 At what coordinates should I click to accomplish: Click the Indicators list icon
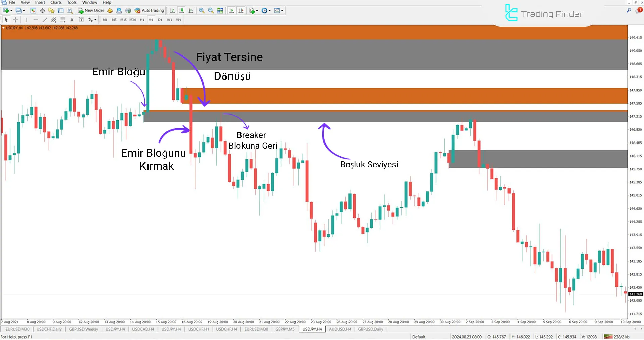(252, 11)
